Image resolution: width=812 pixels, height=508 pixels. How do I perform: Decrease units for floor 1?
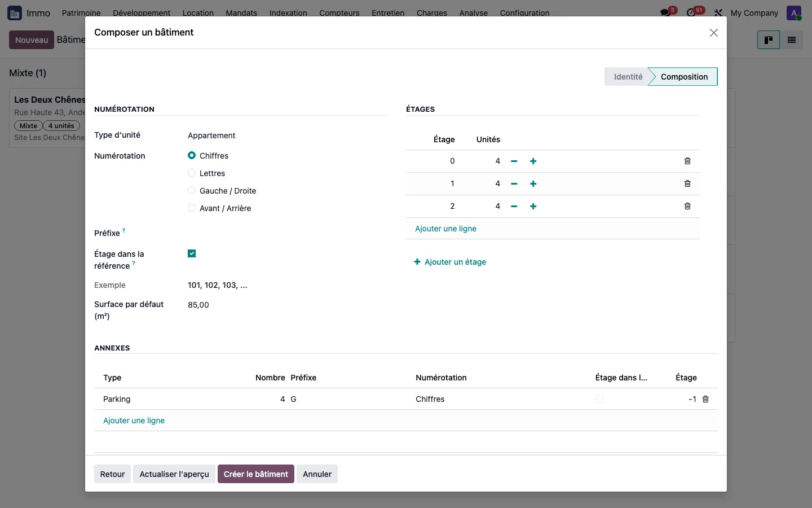[514, 184]
